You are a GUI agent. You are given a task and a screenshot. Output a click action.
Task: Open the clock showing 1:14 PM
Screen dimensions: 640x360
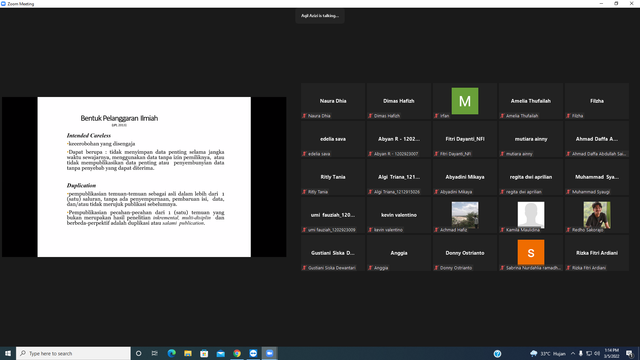(612, 353)
